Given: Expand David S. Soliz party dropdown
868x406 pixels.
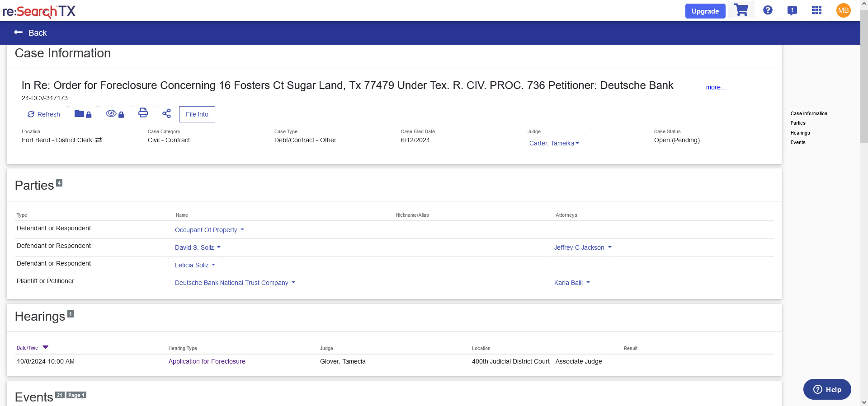Looking at the screenshot, I should (x=198, y=247).
